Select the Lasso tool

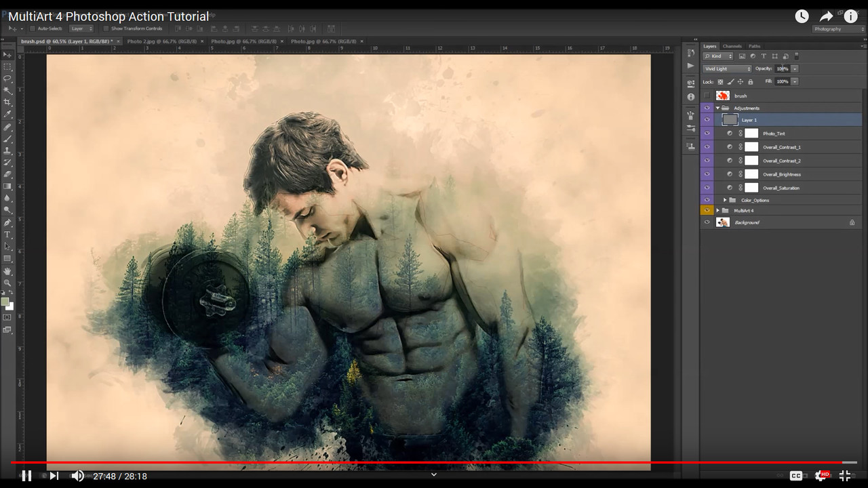point(7,79)
